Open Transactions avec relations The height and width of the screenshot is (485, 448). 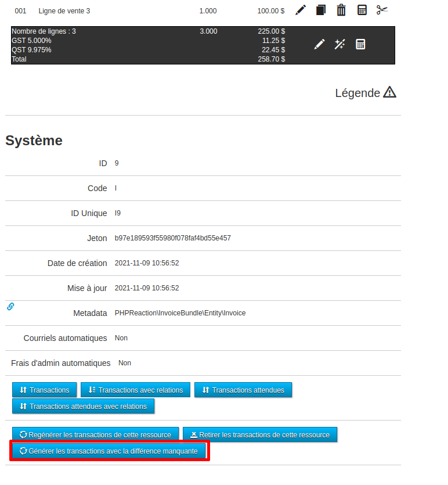click(136, 390)
